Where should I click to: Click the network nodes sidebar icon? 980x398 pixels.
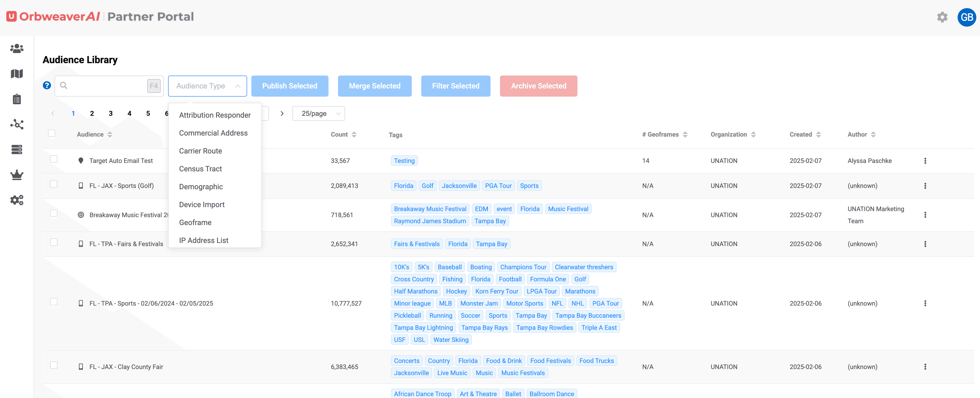tap(17, 124)
